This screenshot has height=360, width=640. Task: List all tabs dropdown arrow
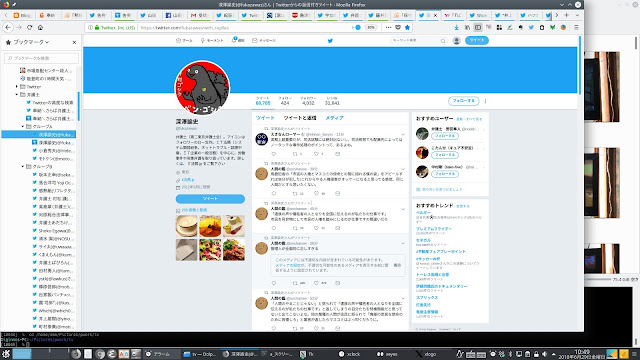(x=577, y=15)
